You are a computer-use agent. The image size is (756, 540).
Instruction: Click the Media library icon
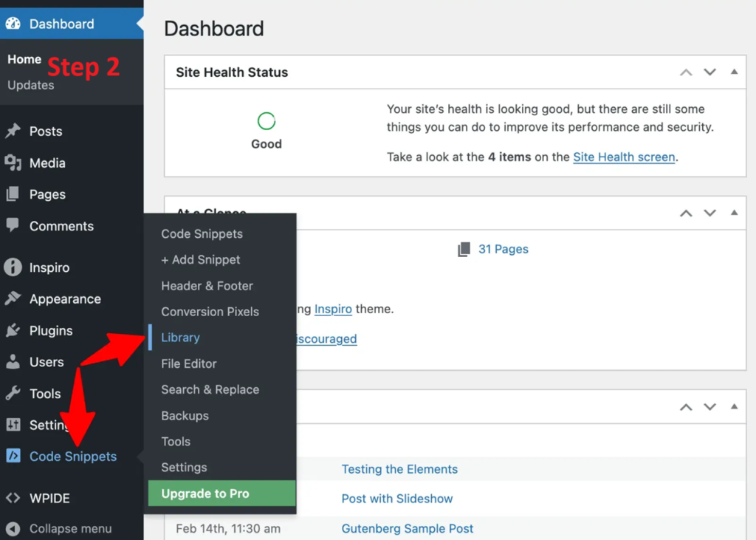point(15,163)
